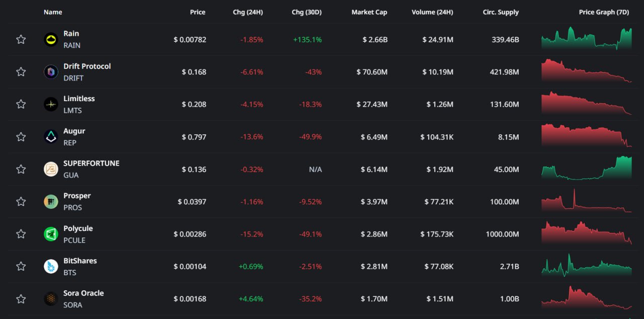The width and height of the screenshot is (644, 319).
Task: Open the Sora Oracle coin page
Action: tap(84, 293)
